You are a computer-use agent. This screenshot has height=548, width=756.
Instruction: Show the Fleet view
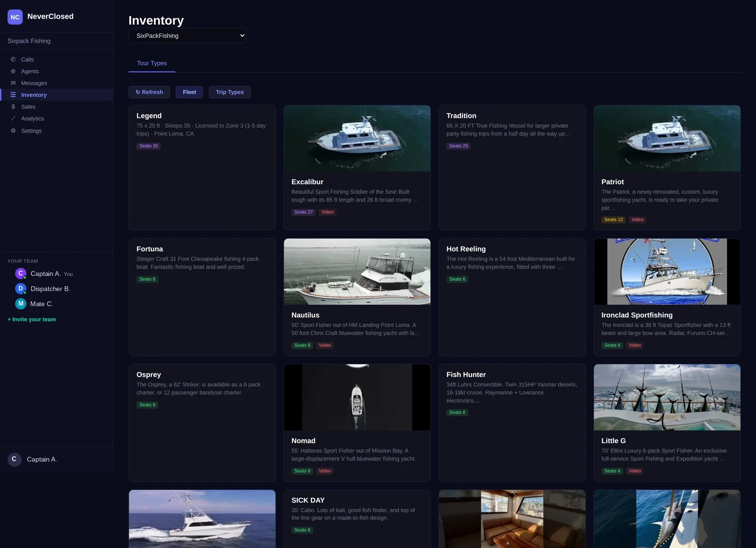click(189, 92)
